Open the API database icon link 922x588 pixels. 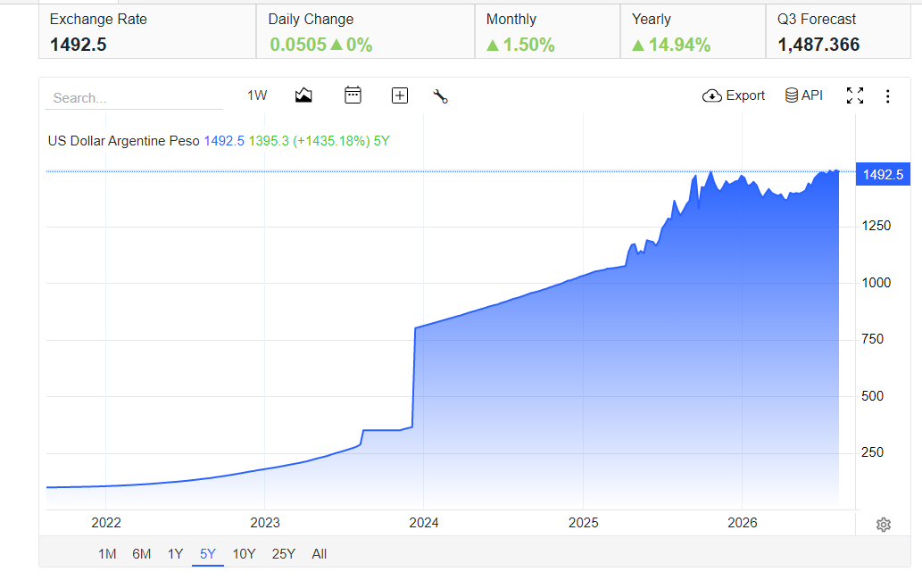click(804, 95)
